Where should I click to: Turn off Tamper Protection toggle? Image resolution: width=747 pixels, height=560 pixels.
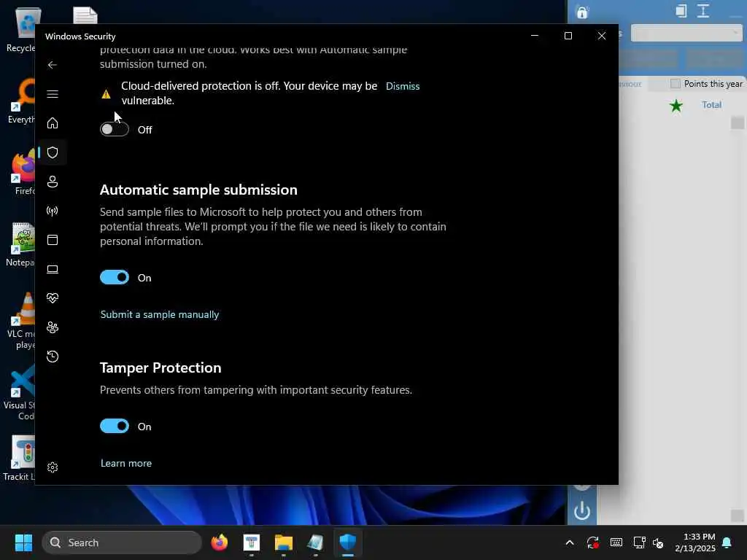point(115,426)
